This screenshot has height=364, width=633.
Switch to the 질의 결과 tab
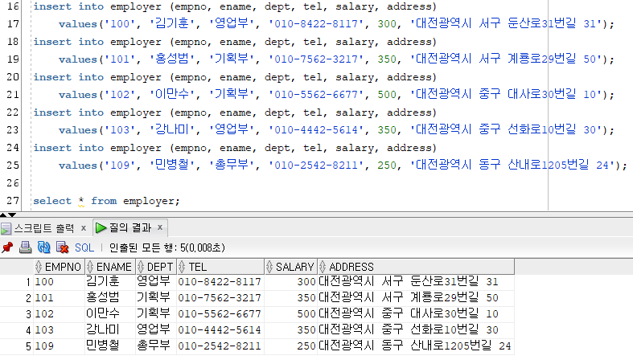130,228
